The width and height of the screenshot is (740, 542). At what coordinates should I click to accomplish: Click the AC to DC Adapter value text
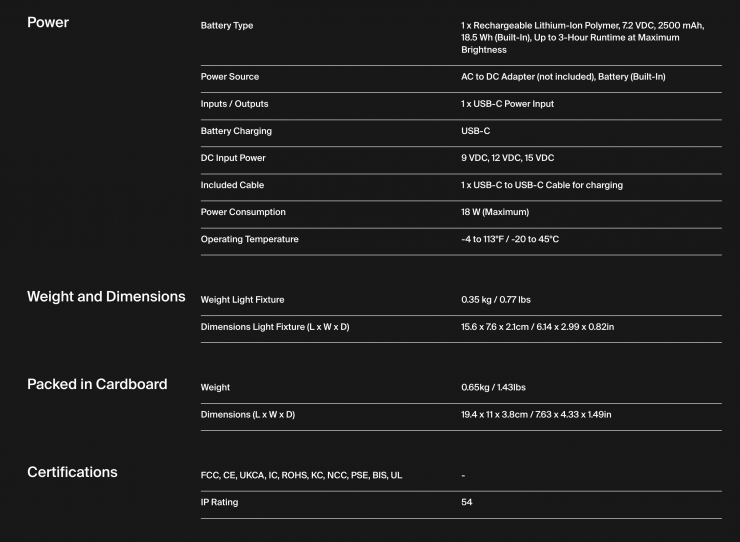click(563, 77)
